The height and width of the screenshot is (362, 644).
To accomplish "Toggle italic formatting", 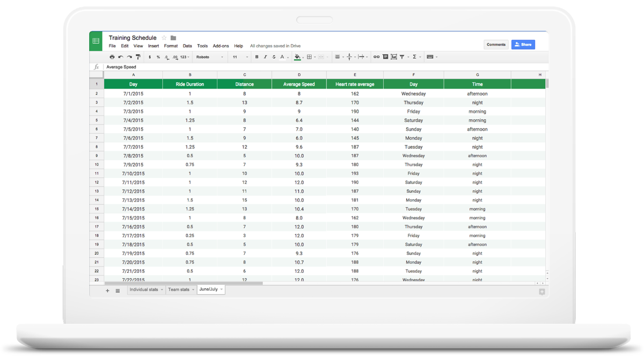I will click(x=265, y=57).
